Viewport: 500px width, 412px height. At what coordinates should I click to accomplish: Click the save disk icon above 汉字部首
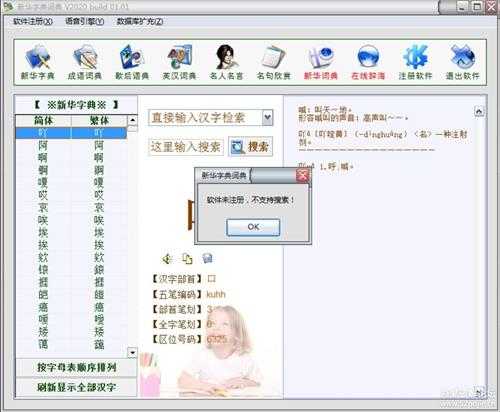pyautogui.click(x=207, y=258)
